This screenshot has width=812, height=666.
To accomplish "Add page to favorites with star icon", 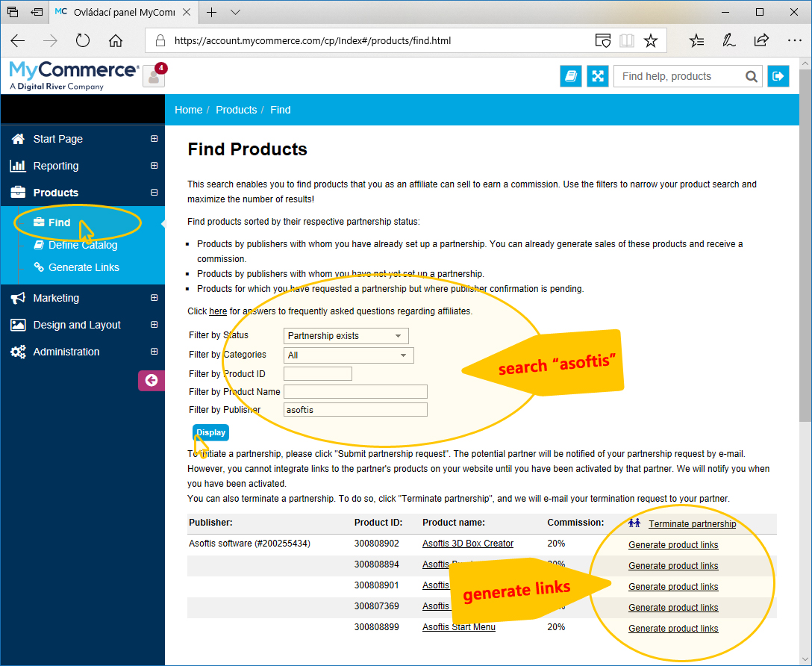I will click(x=651, y=40).
